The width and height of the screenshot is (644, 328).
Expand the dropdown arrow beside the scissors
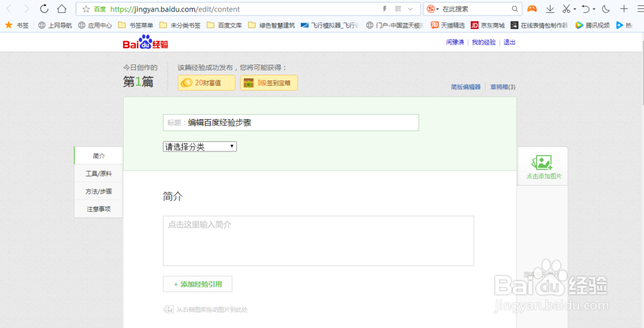coord(574,9)
